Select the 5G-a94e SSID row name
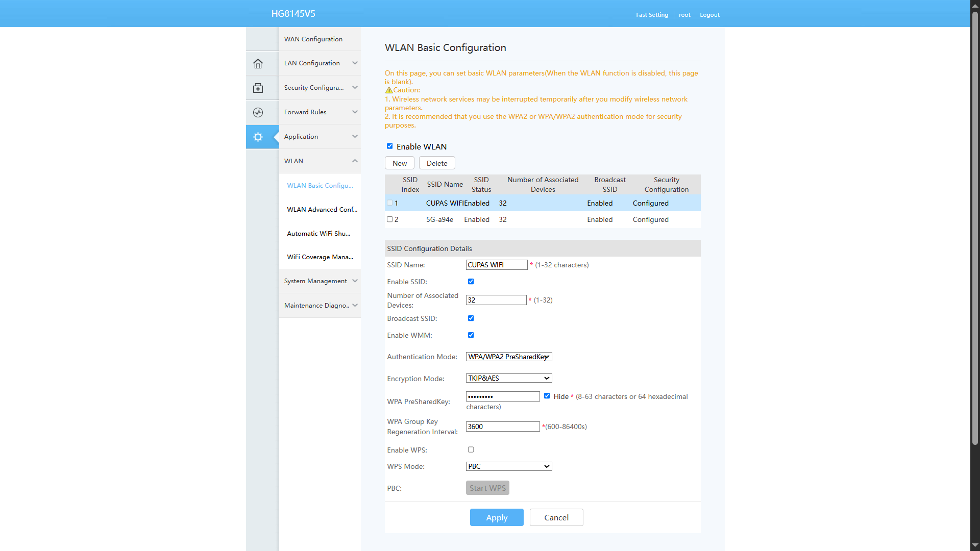 [x=439, y=219]
